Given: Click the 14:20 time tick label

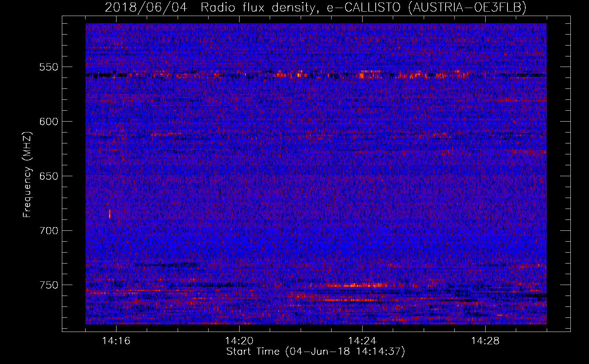Looking at the screenshot, I should point(239,341).
